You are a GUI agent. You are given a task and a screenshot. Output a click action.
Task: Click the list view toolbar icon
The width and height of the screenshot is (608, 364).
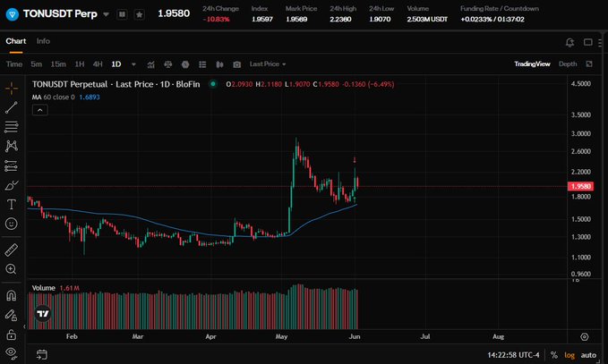202,64
